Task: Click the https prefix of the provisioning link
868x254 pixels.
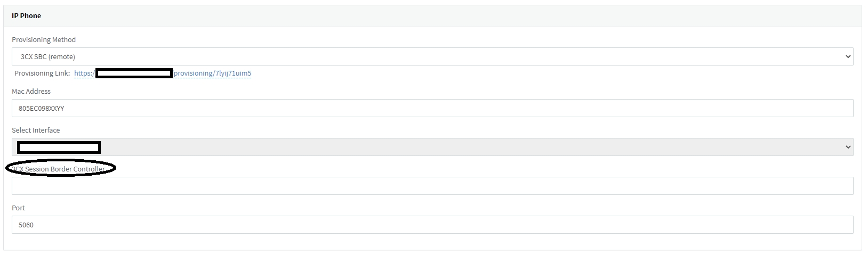Action: [x=84, y=73]
